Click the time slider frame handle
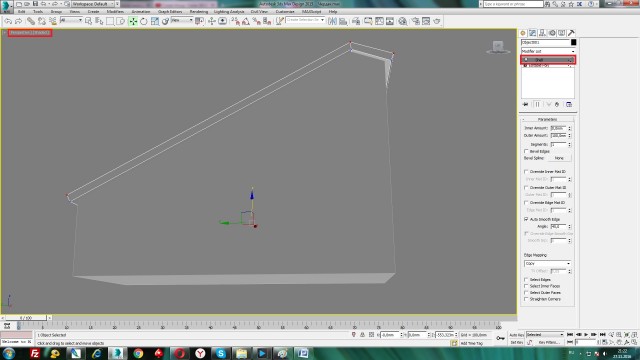 (26, 318)
